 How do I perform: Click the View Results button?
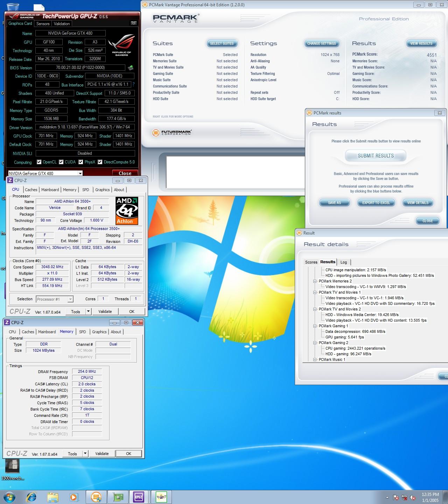[421, 43]
